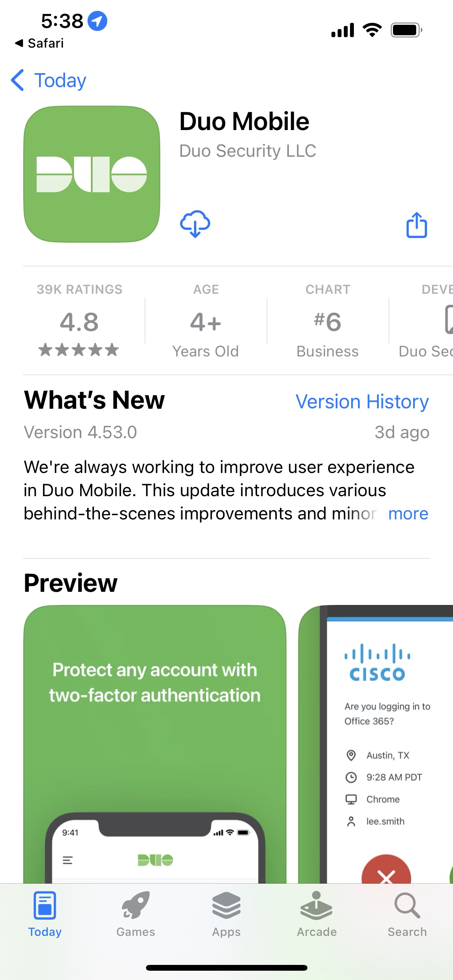Open the Search tab
Screen dimensions: 453x980
click(x=407, y=914)
